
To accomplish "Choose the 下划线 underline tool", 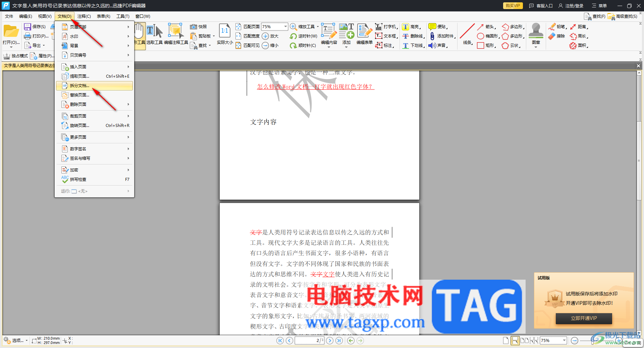I will coord(413,46).
